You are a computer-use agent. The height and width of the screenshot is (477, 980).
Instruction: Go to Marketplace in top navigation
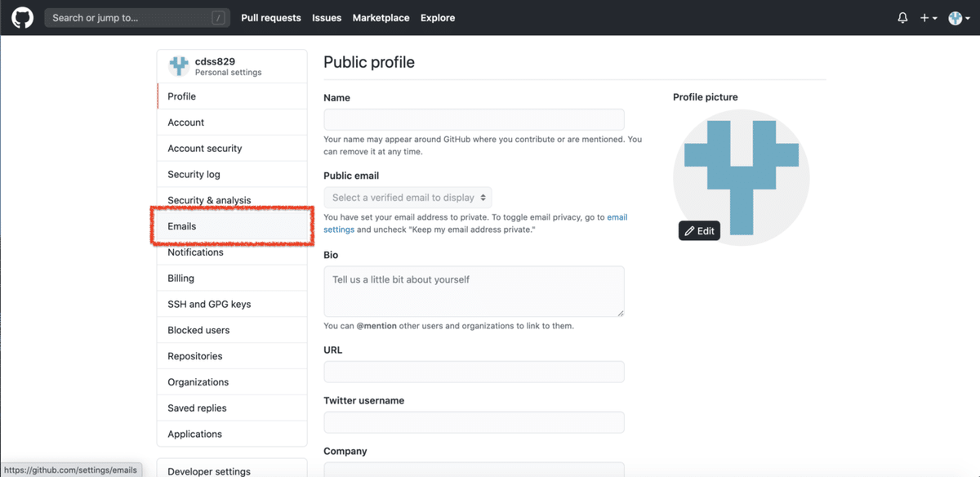(x=381, y=17)
